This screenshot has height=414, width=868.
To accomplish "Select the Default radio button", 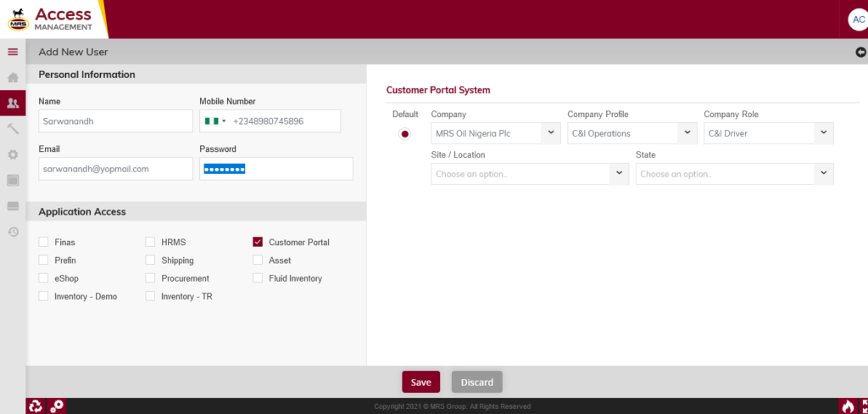I will pyautogui.click(x=404, y=134).
